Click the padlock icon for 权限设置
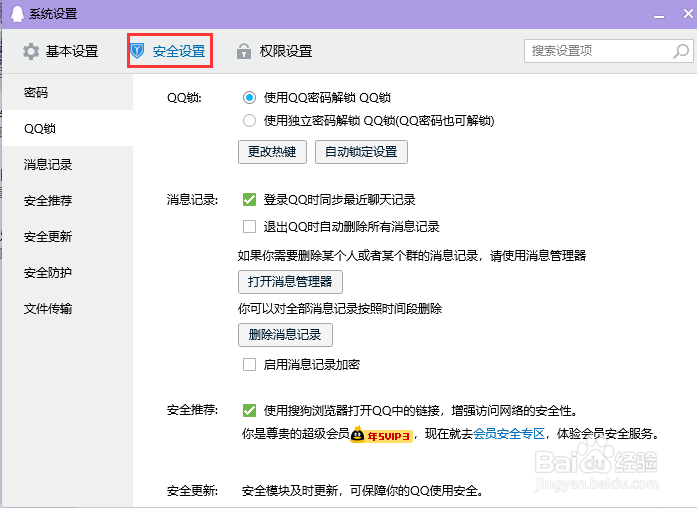 click(244, 51)
